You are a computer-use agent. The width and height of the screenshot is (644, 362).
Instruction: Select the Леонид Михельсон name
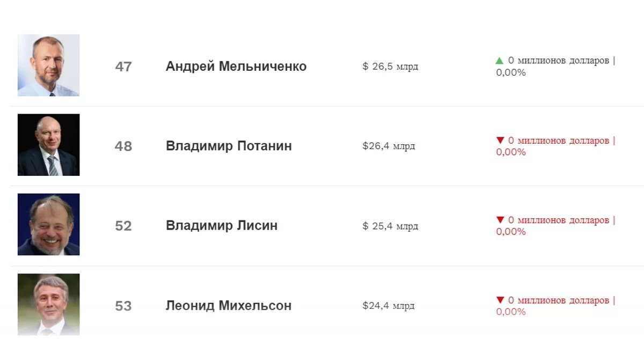tap(229, 306)
